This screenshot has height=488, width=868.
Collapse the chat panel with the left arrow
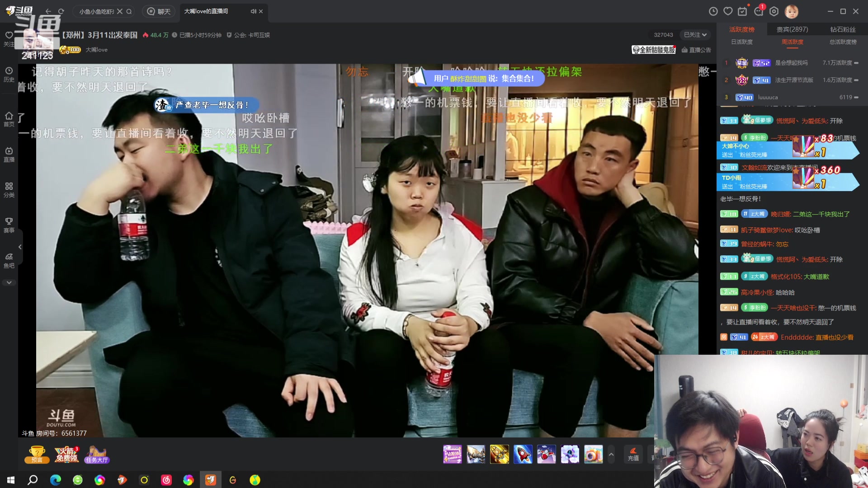coord(20,247)
